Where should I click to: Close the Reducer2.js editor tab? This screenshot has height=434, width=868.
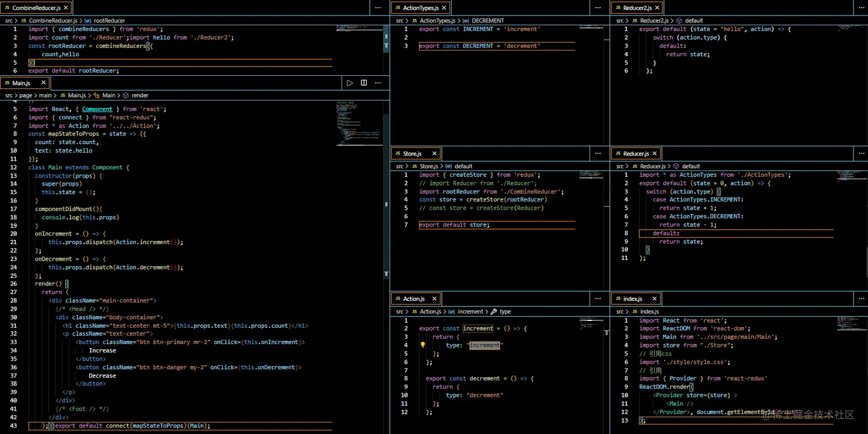(658, 8)
